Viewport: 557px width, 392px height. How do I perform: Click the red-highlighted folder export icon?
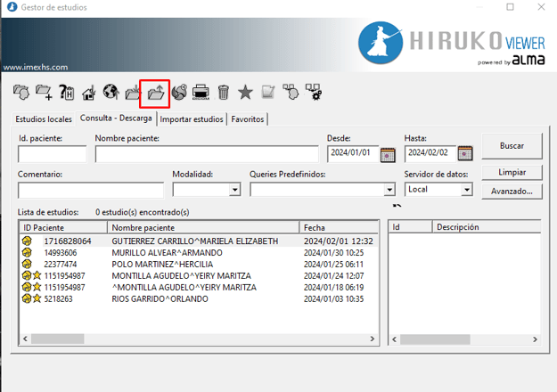155,92
